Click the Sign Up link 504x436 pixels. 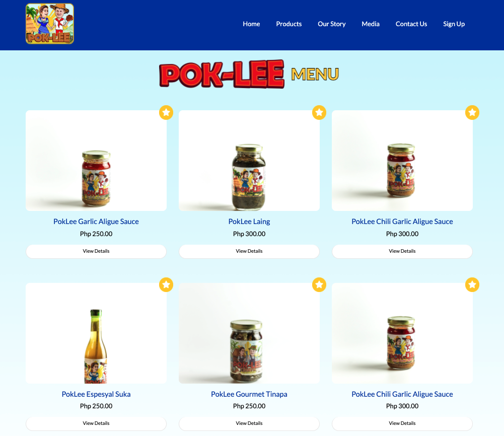pyautogui.click(x=454, y=24)
